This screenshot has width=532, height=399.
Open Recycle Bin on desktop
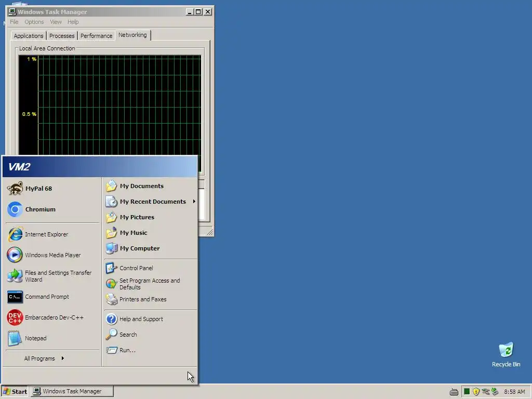point(506,354)
